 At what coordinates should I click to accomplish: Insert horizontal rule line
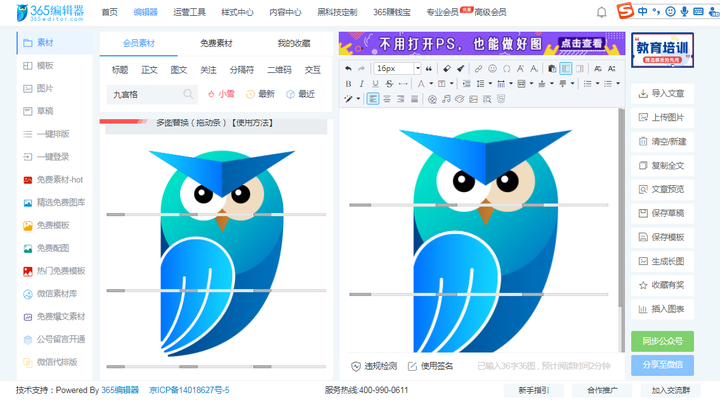point(403,84)
